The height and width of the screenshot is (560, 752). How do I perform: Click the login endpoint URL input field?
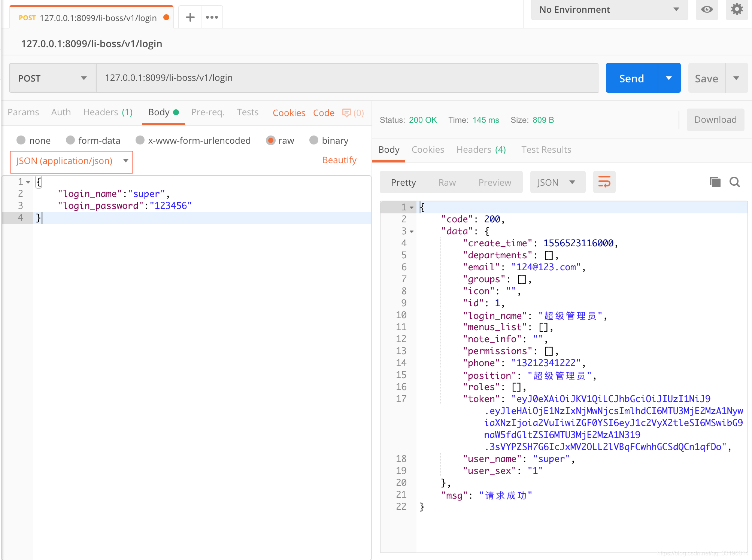click(x=347, y=77)
